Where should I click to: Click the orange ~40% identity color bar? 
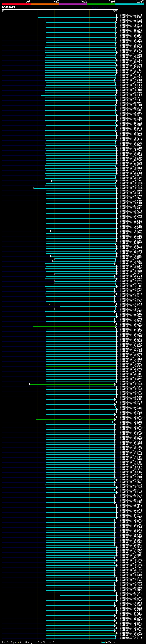pyautogui.click(x=45, y=4)
